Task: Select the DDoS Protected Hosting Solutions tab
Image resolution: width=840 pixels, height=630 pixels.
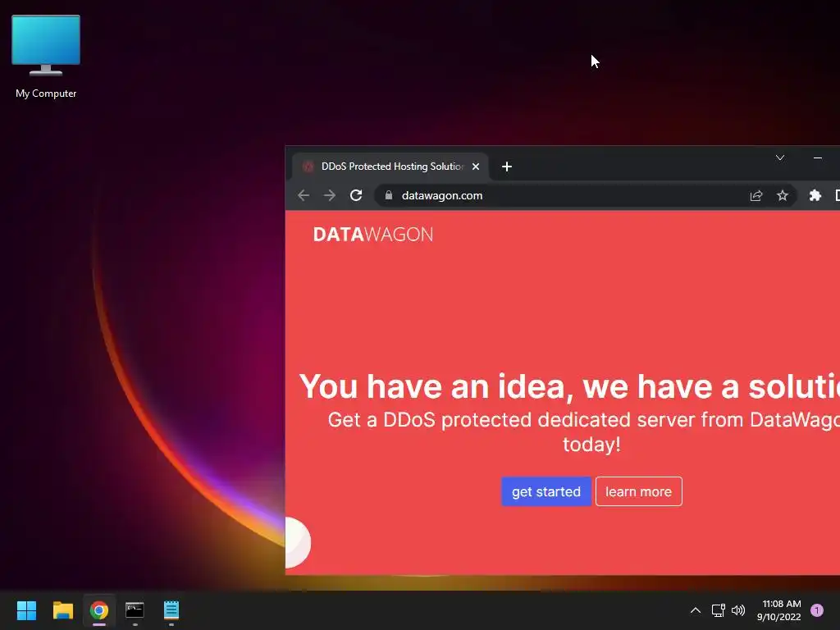Action: [390, 167]
